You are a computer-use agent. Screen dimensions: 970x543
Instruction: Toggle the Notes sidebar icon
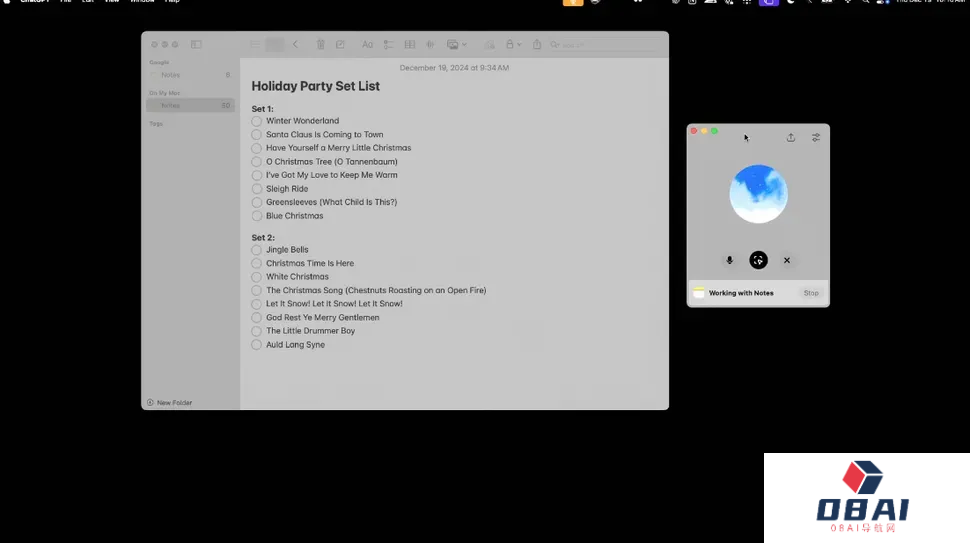click(196, 44)
